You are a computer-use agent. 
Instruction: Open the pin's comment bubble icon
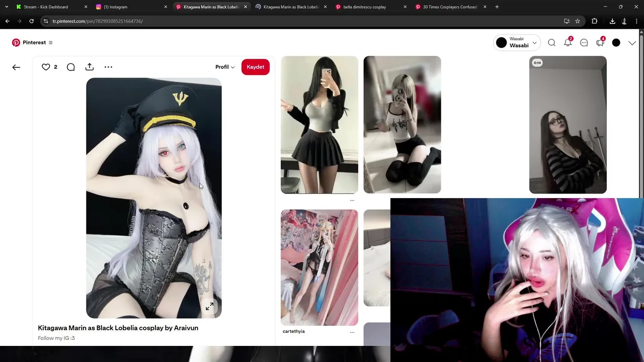[x=71, y=67]
